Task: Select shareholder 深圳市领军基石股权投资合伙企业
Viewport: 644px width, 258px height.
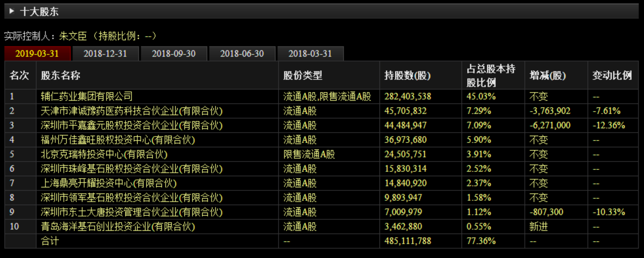Action: pos(132,198)
